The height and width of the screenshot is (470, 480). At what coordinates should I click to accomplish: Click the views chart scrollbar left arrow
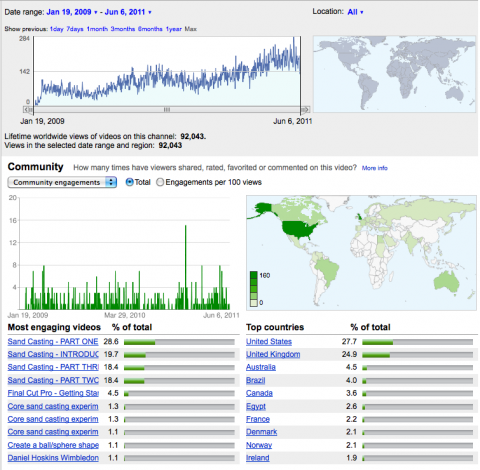tap(26, 109)
